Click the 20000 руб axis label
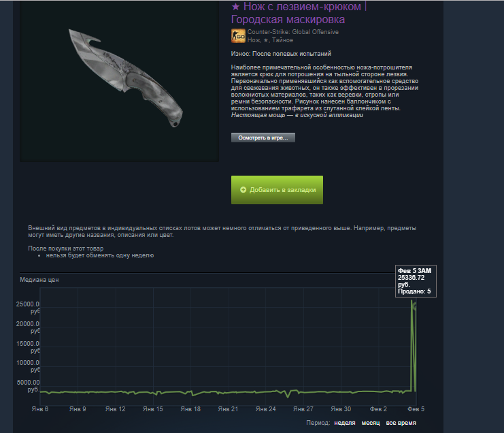This screenshot has height=433, width=504. (x=28, y=327)
